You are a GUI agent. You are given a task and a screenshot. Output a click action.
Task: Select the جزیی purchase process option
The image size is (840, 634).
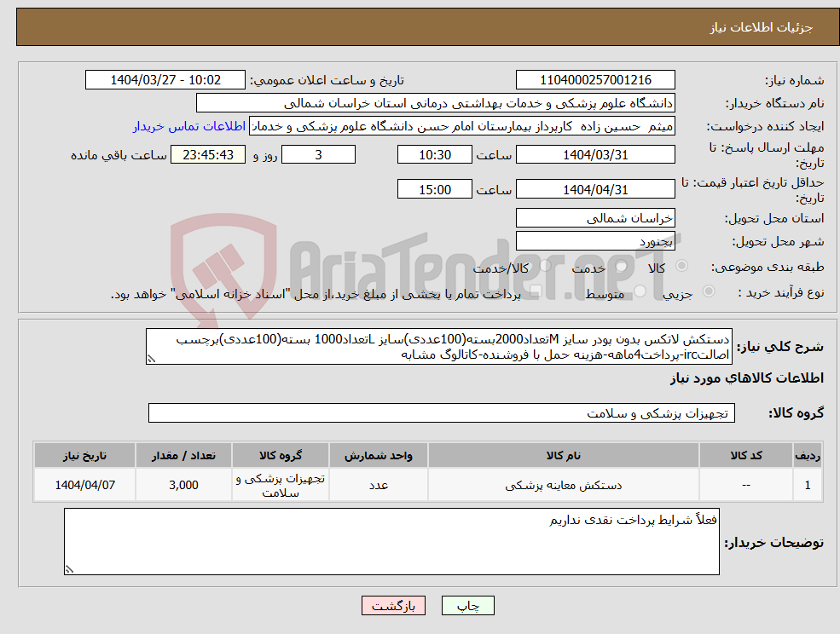point(709,290)
